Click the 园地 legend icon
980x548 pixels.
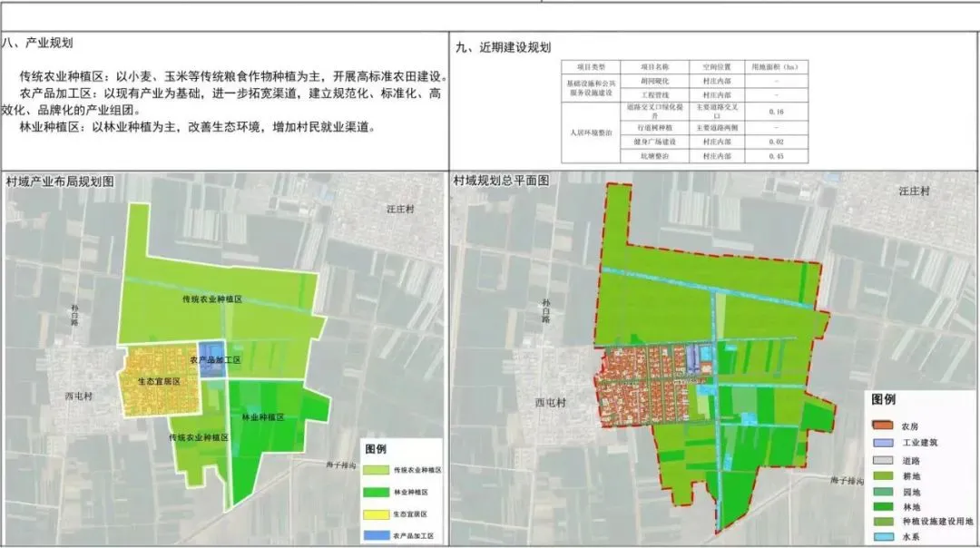pos(883,493)
